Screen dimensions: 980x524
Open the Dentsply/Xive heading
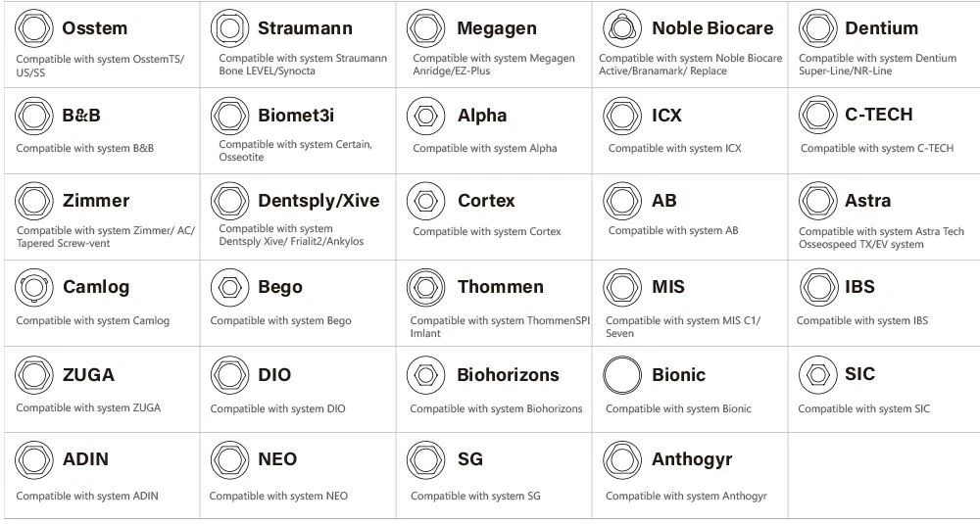pyautogui.click(x=318, y=201)
